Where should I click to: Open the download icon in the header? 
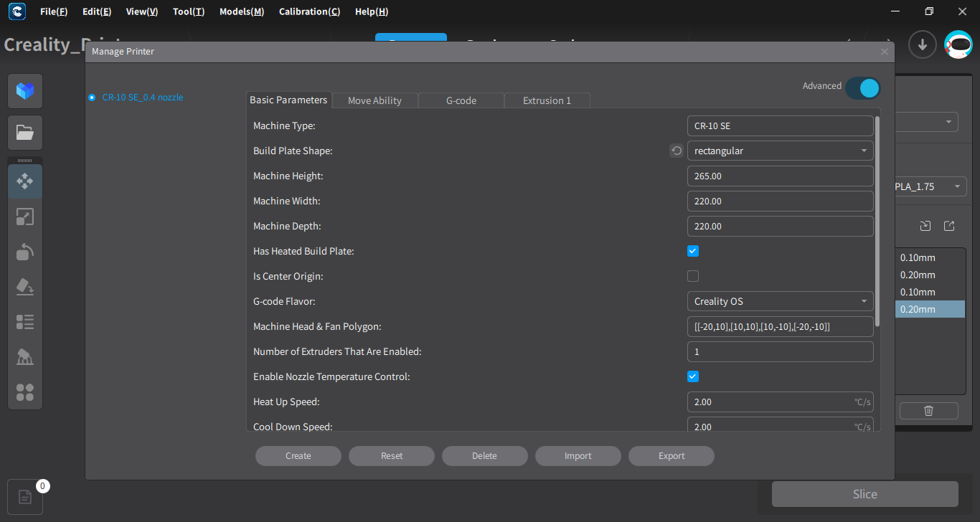click(923, 44)
